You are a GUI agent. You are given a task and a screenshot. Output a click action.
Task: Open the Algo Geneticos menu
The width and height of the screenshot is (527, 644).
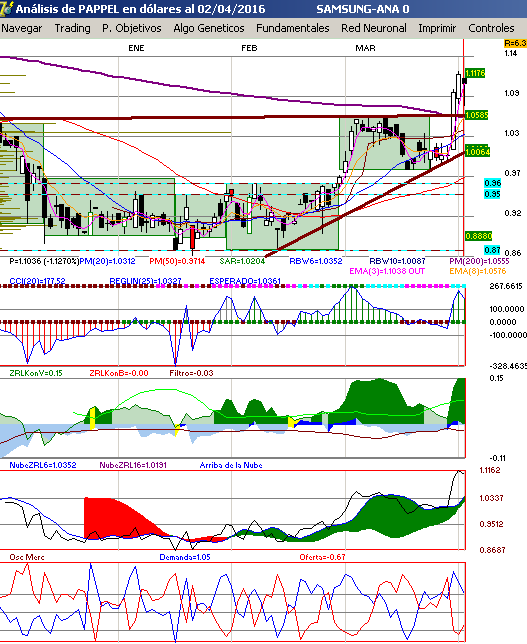point(209,28)
